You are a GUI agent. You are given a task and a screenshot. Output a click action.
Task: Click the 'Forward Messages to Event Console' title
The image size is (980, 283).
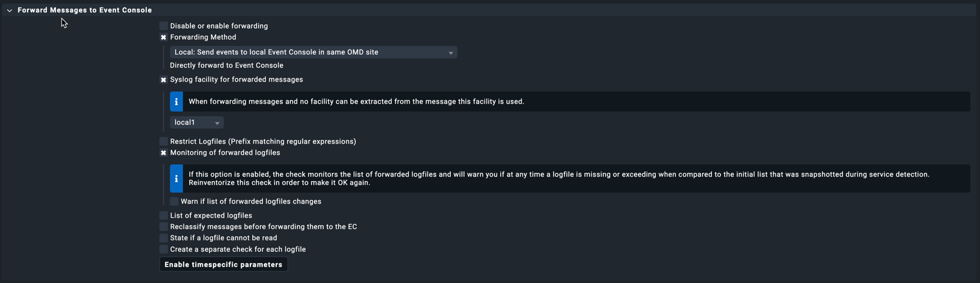point(85,10)
